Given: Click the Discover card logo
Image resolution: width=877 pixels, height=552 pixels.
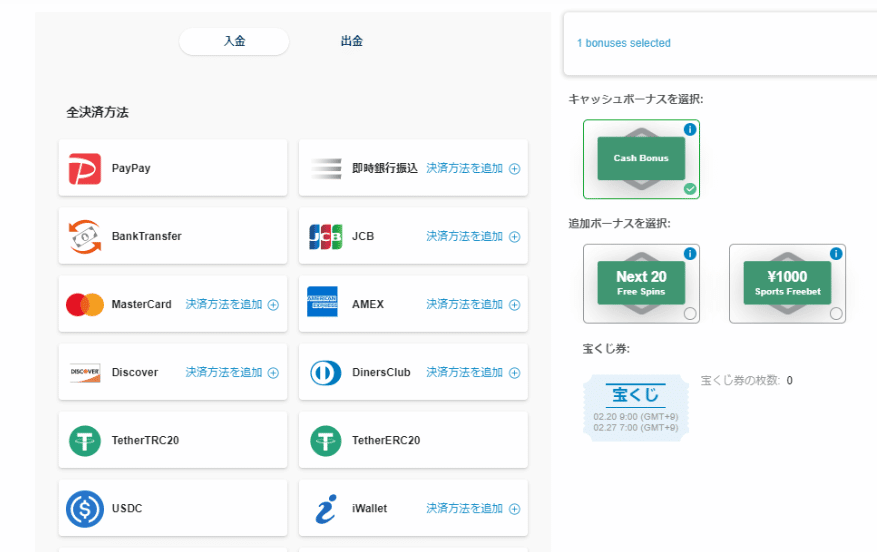Looking at the screenshot, I should point(84,372).
